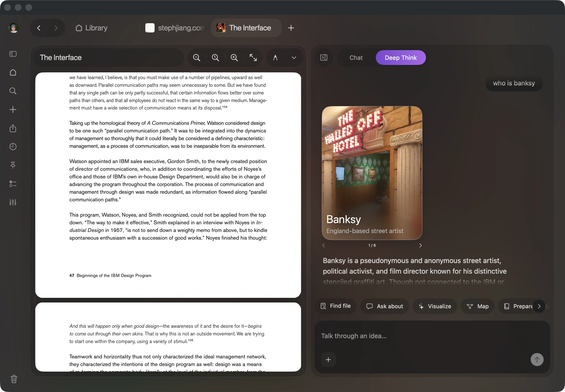Switch to Chat mode
This screenshot has height=392, width=565.
(x=356, y=58)
